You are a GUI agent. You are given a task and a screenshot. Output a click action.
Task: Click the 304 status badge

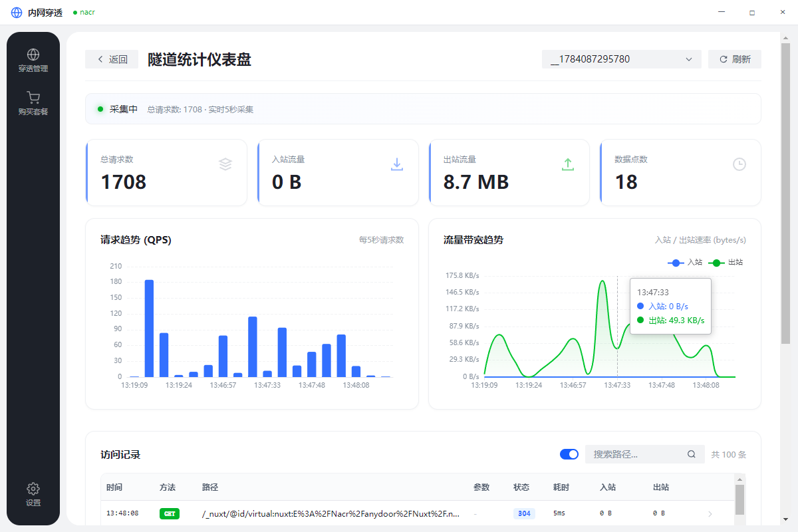click(524, 513)
